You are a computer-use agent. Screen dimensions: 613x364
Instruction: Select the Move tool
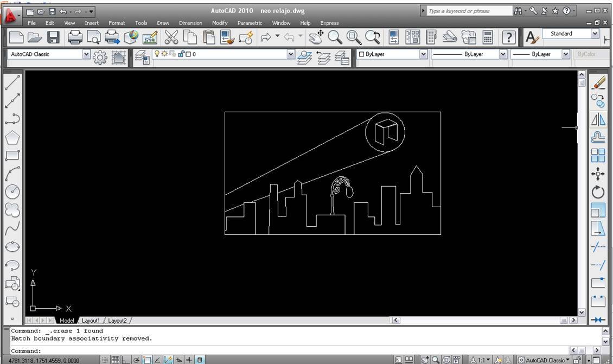click(x=598, y=174)
